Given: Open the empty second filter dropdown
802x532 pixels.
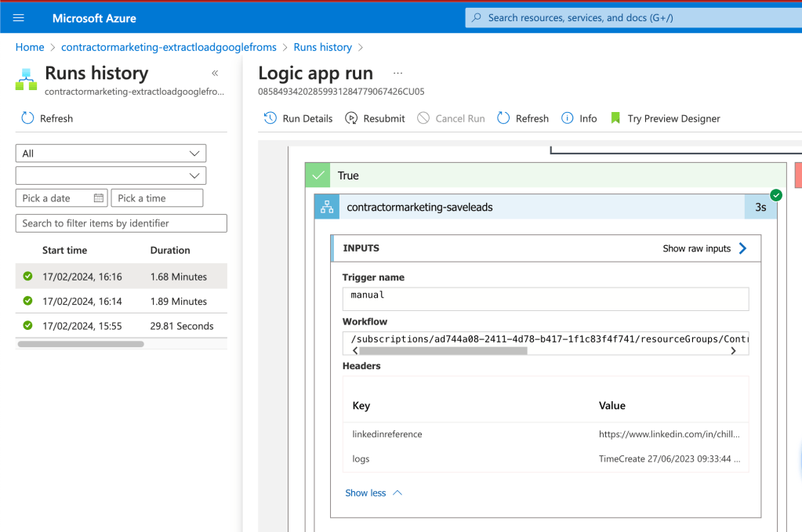Looking at the screenshot, I should (111, 176).
